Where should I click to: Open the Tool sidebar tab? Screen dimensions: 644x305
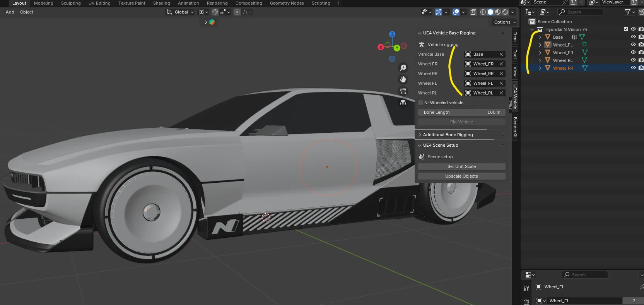tap(515, 54)
